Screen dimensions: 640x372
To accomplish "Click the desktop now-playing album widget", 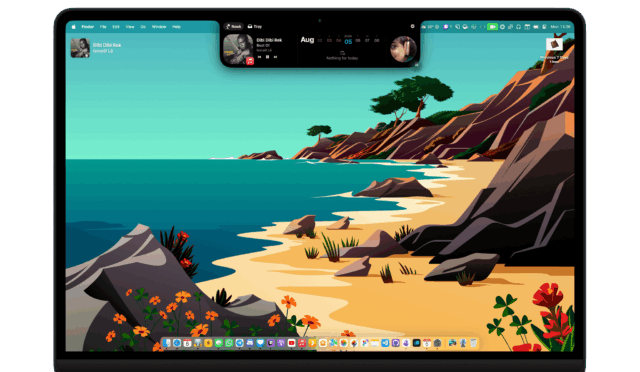I will pyautogui.click(x=80, y=48).
